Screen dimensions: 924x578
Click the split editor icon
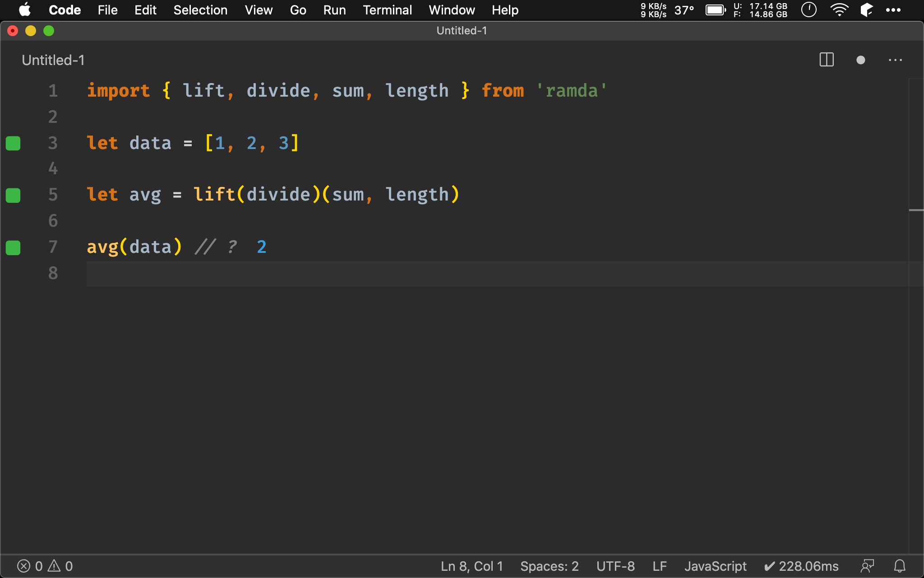[x=826, y=61]
